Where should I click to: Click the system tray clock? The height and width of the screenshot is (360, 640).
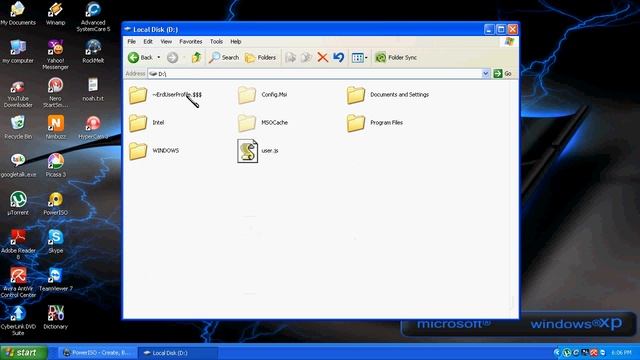coord(622,352)
